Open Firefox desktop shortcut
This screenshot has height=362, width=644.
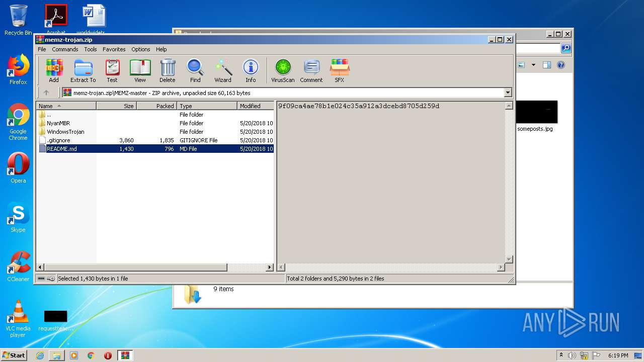[18, 69]
